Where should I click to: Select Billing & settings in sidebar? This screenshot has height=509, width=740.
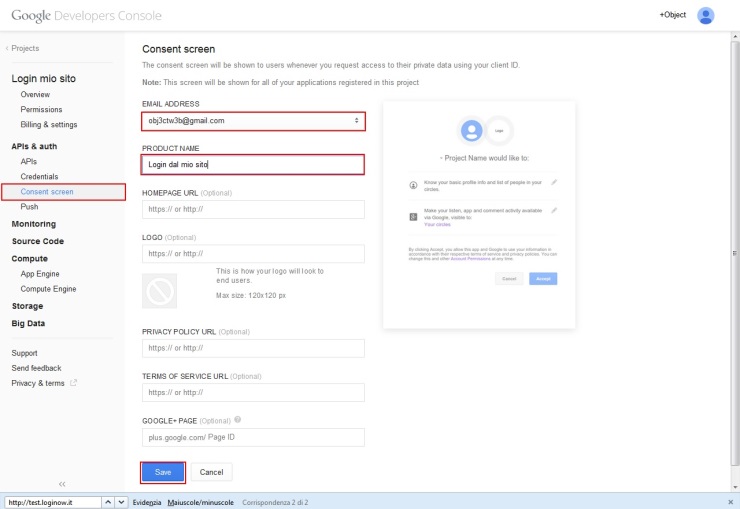(x=49, y=124)
